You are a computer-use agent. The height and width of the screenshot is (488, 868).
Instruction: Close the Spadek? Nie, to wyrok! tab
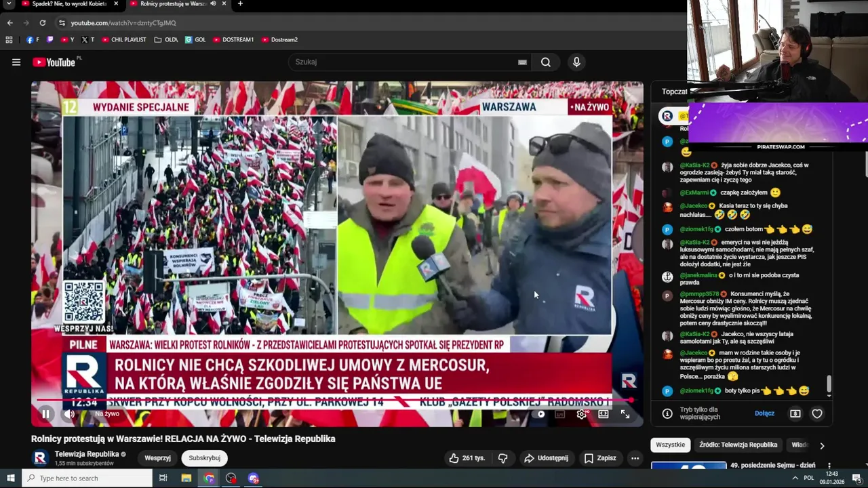116,4
